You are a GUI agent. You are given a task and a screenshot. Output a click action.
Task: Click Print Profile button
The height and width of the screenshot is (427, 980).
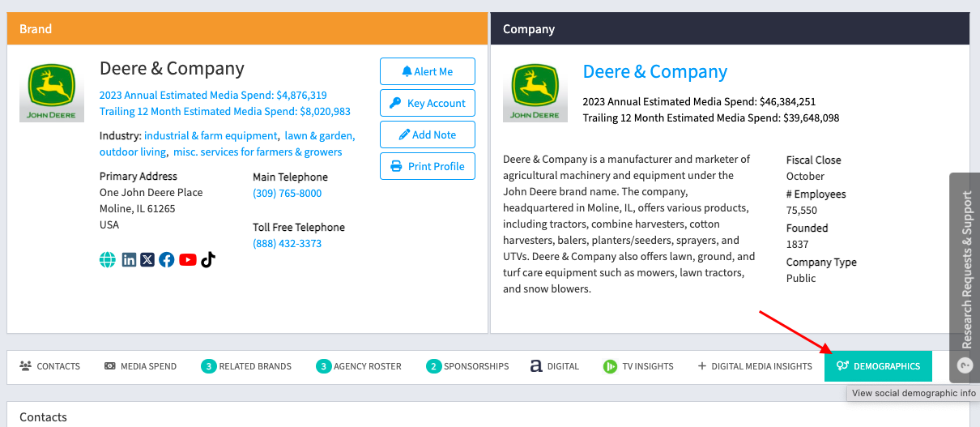point(428,166)
